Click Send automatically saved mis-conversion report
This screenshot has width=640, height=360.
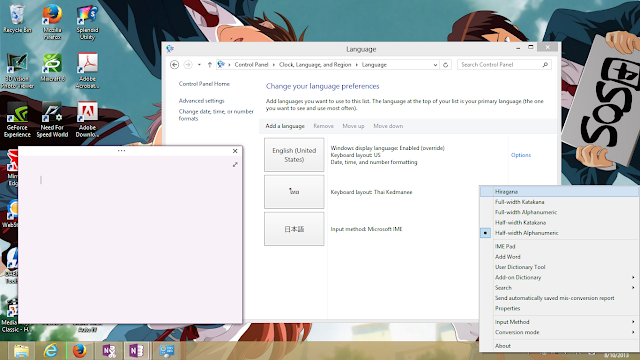pyautogui.click(x=559, y=298)
